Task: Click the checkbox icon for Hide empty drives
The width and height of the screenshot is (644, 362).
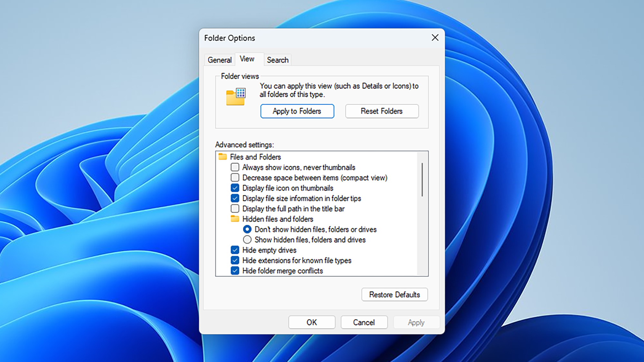Action: point(234,250)
